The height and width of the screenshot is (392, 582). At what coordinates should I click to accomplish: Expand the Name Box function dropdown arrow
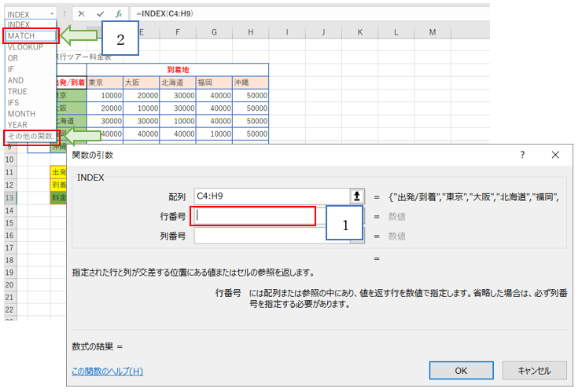tap(52, 14)
